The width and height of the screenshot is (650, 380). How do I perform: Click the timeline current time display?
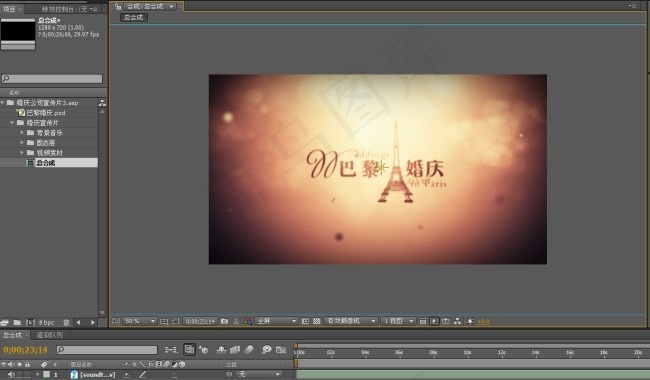point(25,350)
